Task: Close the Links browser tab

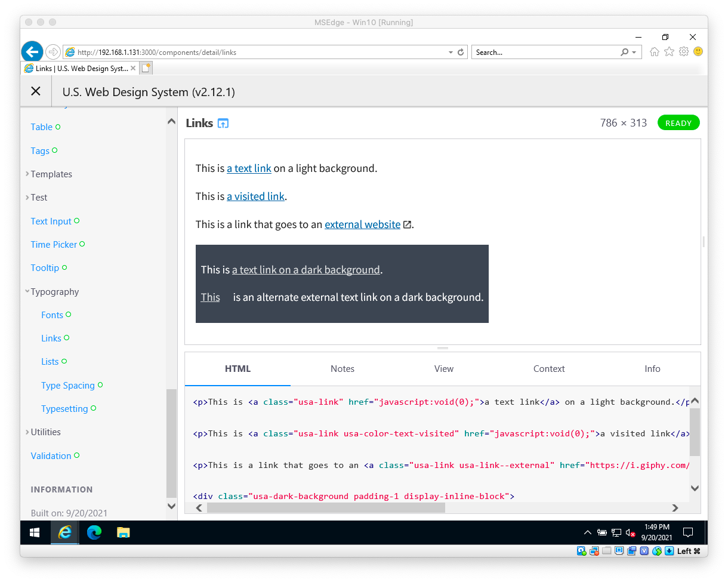Action: (133, 68)
